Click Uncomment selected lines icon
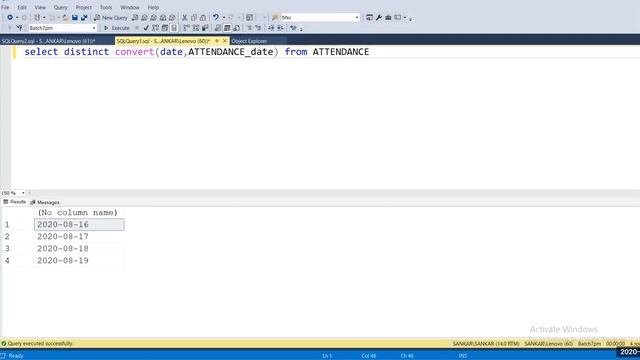 [258, 28]
